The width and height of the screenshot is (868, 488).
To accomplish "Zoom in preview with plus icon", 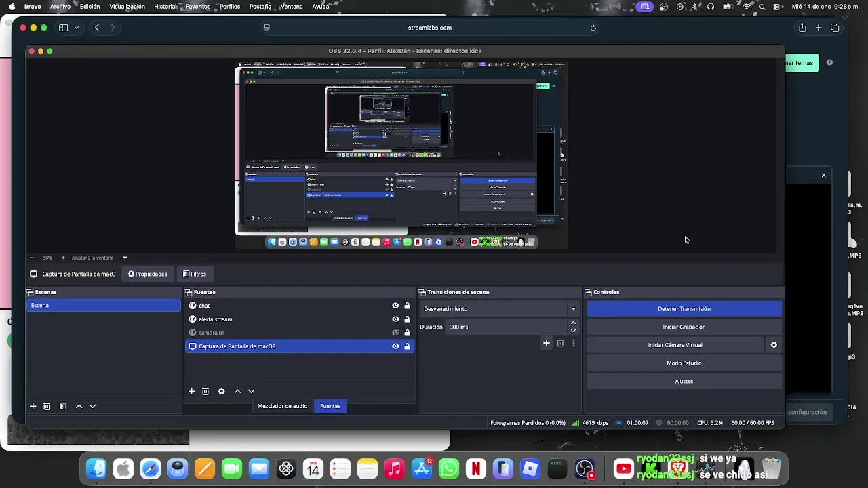I will click(x=63, y=258).
